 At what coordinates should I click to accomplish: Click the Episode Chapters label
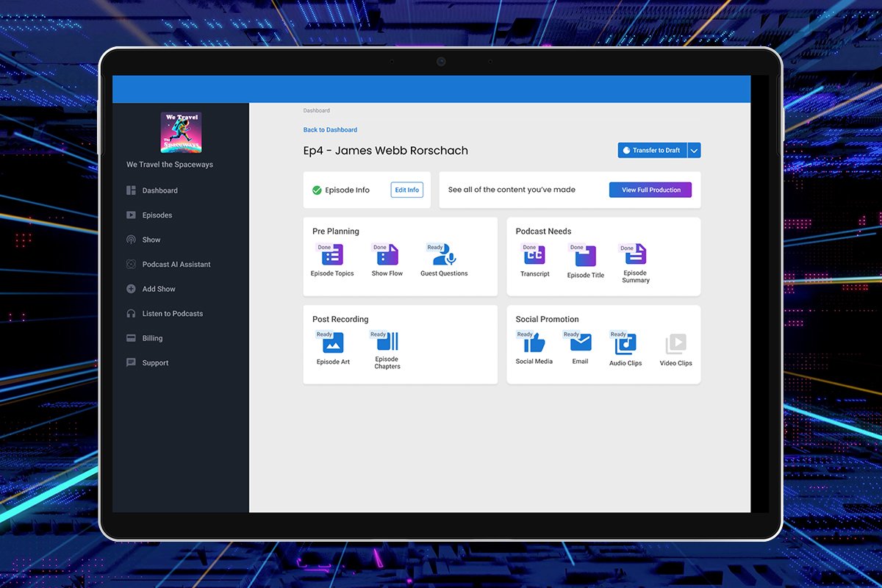(387, 363)
